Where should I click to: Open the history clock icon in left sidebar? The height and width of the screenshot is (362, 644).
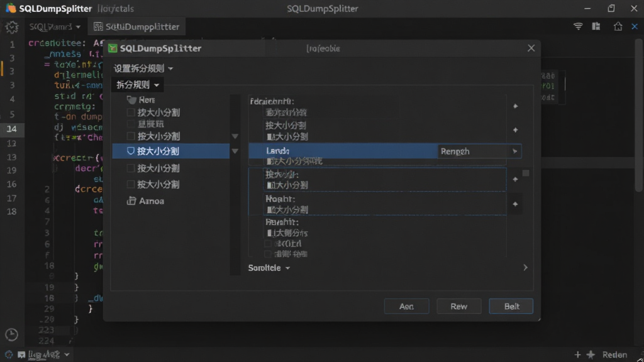(x=11, y=335)
